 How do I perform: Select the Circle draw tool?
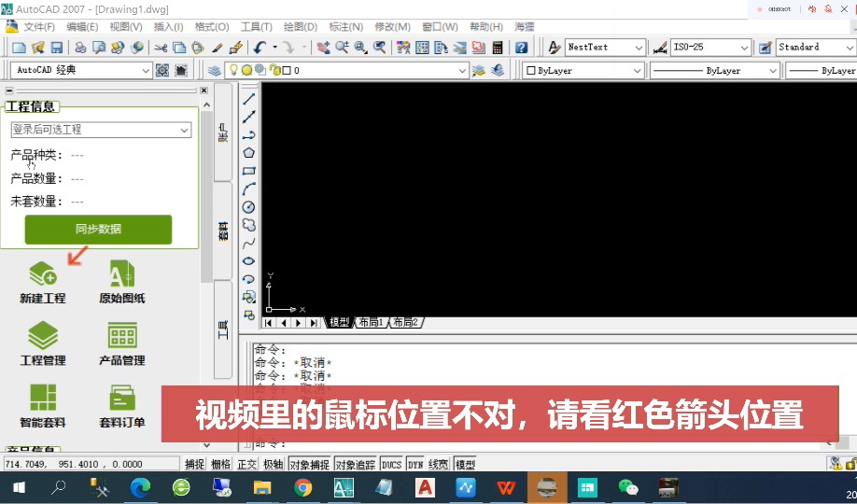[248, 207]
